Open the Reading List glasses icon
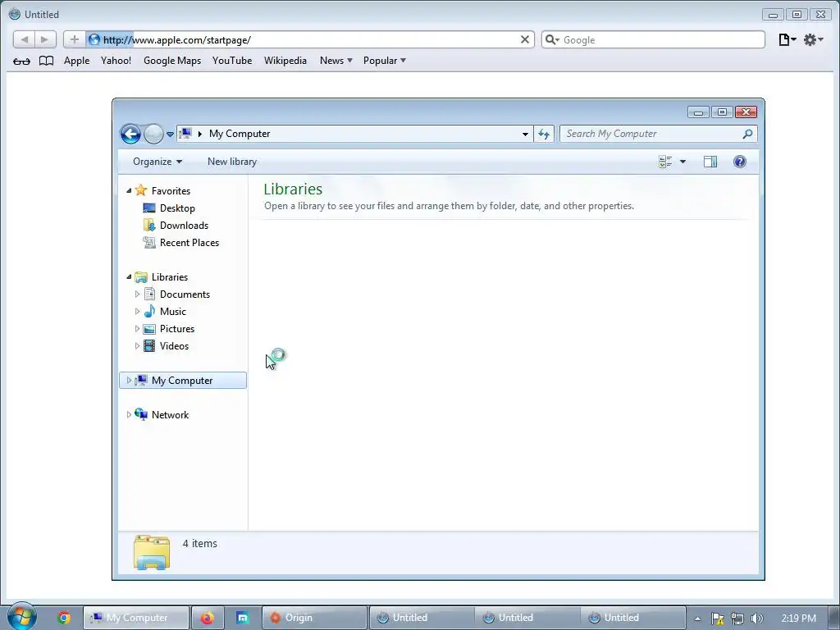 point(21,61)
